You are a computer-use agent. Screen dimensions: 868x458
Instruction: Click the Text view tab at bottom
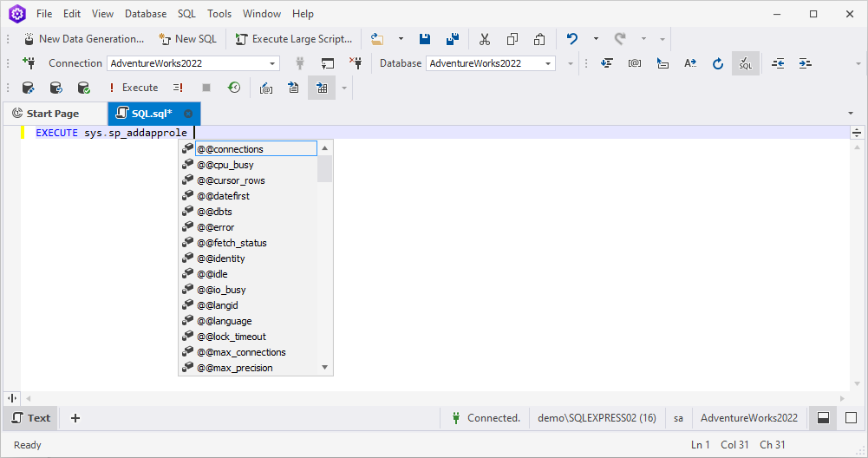pos(31,418)
